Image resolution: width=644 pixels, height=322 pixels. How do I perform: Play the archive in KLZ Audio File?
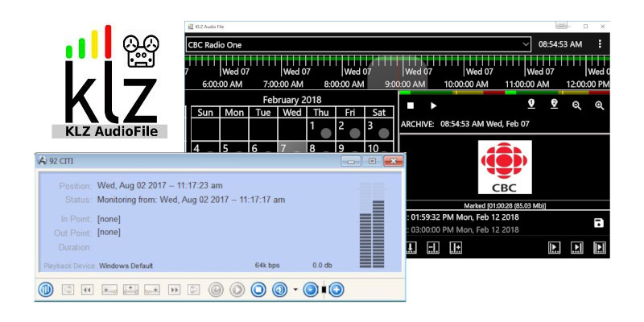point(433,105)
